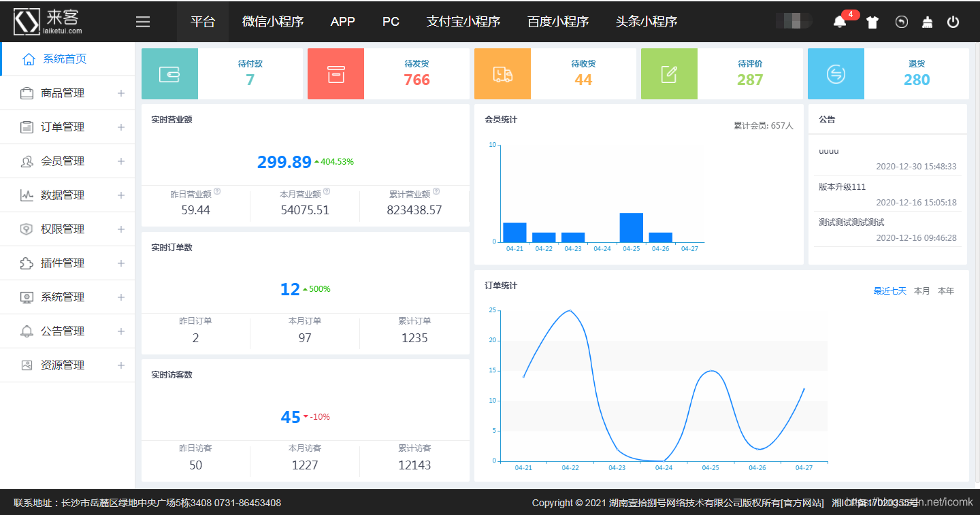Switch to the PC tab
Image resolution: width=980 pixels, height=515 pixels.
[x=391, y=22]
